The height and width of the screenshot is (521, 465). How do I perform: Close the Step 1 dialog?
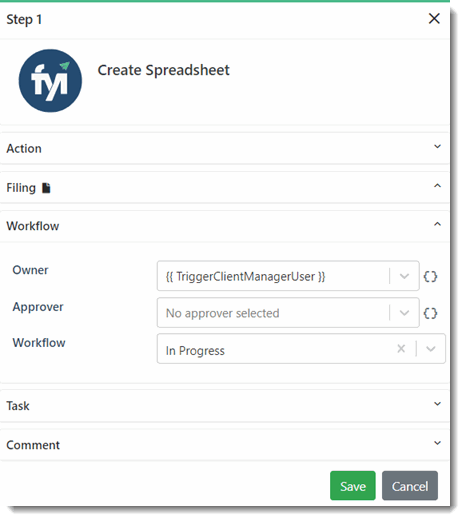click(x=434, y=18)
